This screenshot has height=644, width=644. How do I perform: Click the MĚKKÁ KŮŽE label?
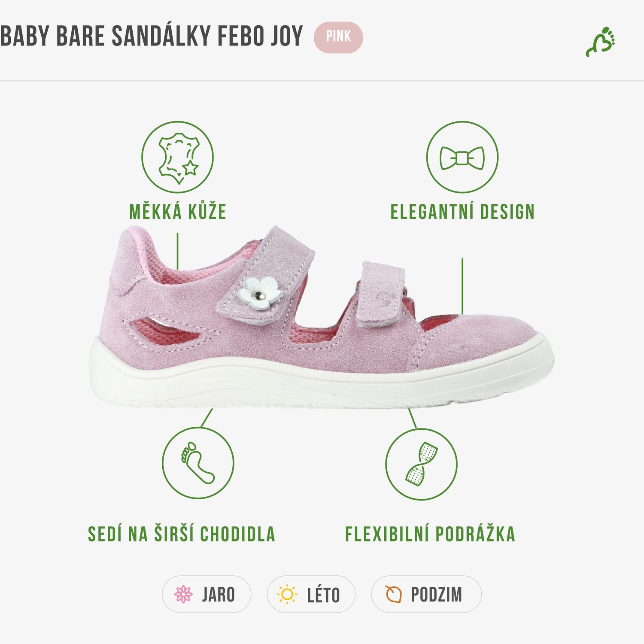[x=178, y=212]
